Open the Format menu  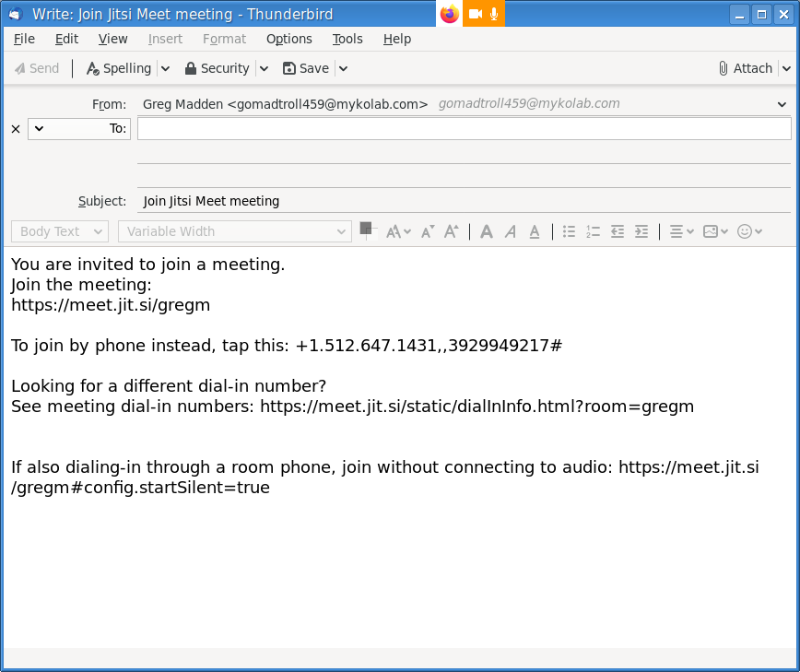pyautogui.click(x=224, y=39)
